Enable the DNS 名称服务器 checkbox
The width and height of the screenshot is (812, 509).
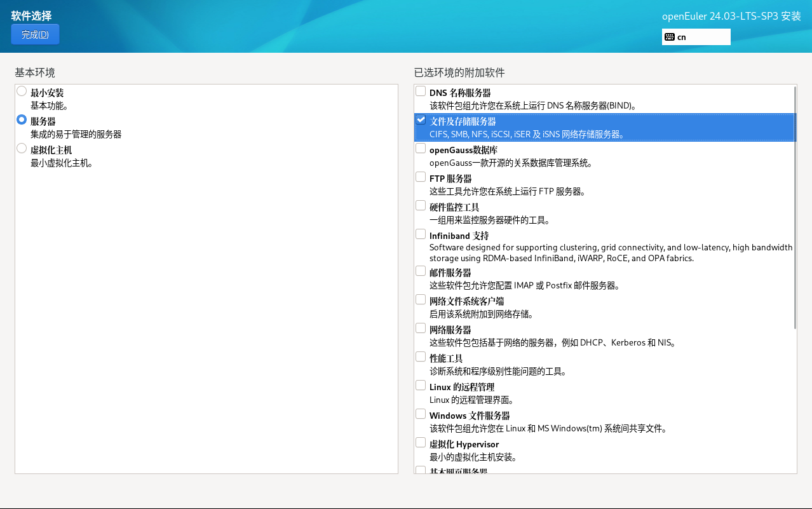coord(421,92)
